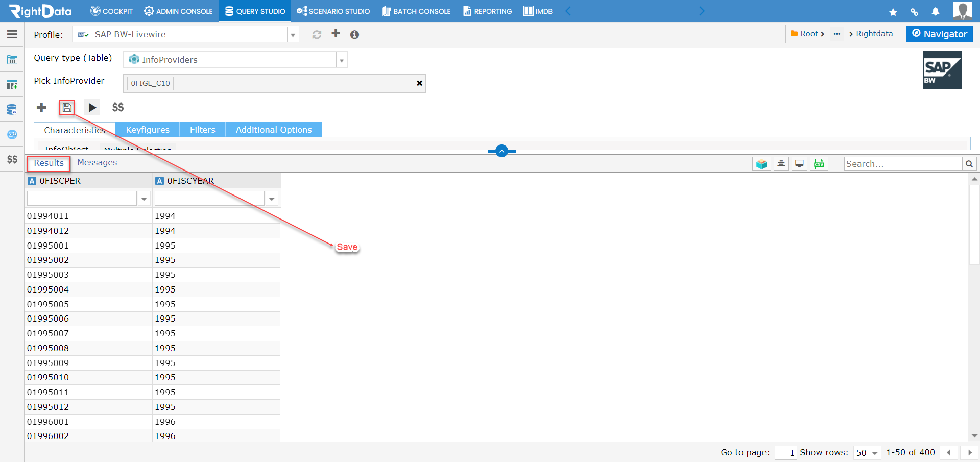Viewport: 980px width, 462px height.
Task: Select the Save query icon
Action: (67, 107)
